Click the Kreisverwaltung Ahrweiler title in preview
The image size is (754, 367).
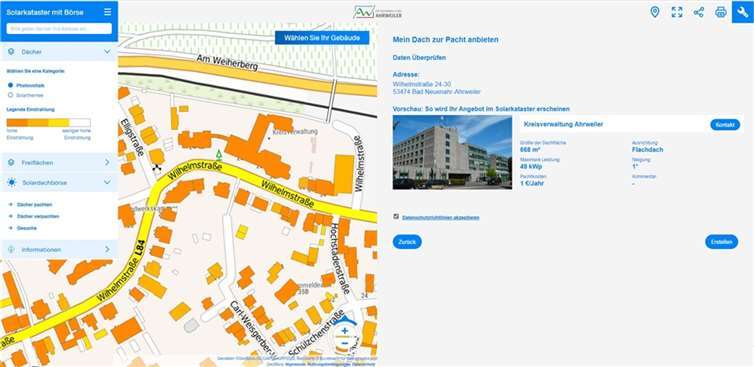click(563, 125)
